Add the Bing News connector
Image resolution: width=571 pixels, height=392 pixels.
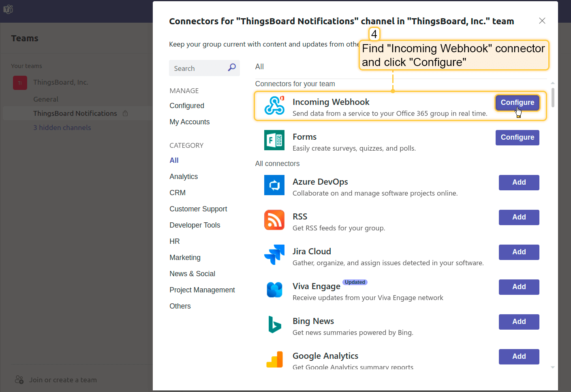(519, 322)
